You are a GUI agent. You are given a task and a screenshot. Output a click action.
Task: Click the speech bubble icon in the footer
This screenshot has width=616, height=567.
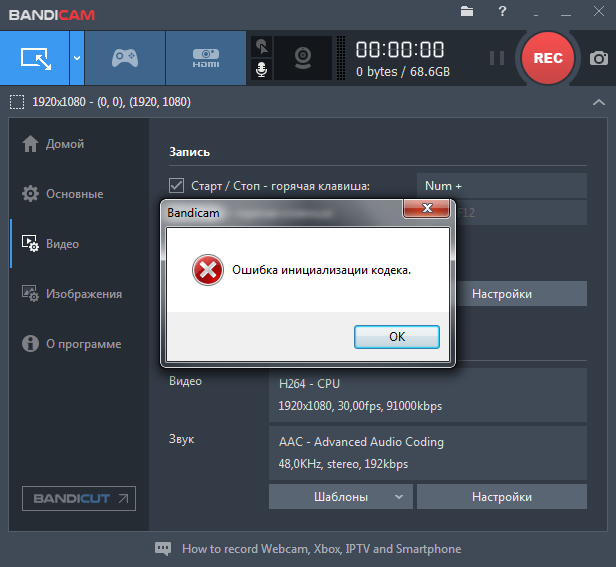163,549
